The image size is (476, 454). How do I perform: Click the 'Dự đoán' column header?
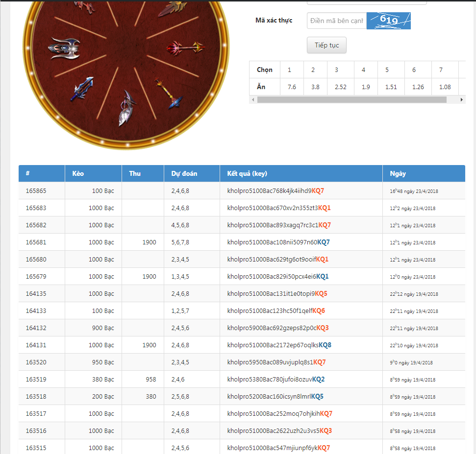click(x=184, y=173)
